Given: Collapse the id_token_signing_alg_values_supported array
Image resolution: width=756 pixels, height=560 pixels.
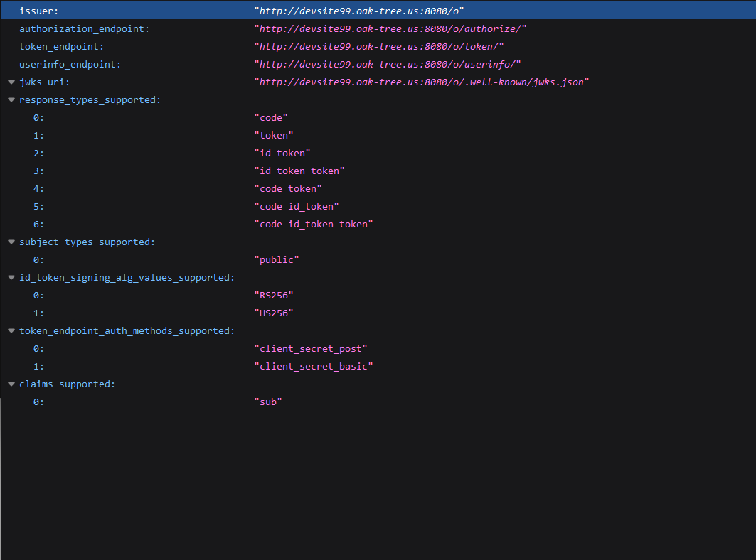Looking at the screenshot, I should click(x=11, y=277).
